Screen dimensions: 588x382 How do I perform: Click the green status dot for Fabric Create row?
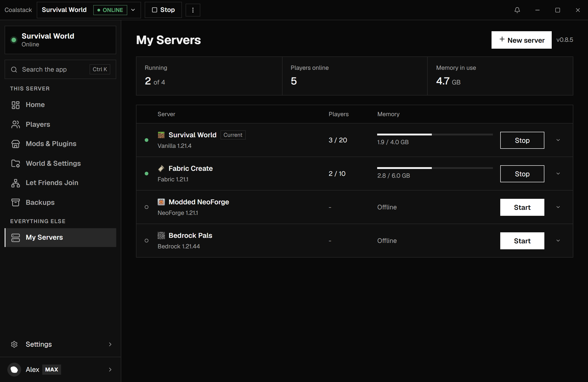(147, 174)
